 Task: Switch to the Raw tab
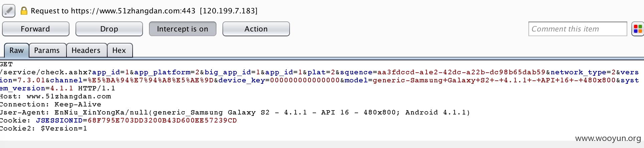[x=16, y=50]
